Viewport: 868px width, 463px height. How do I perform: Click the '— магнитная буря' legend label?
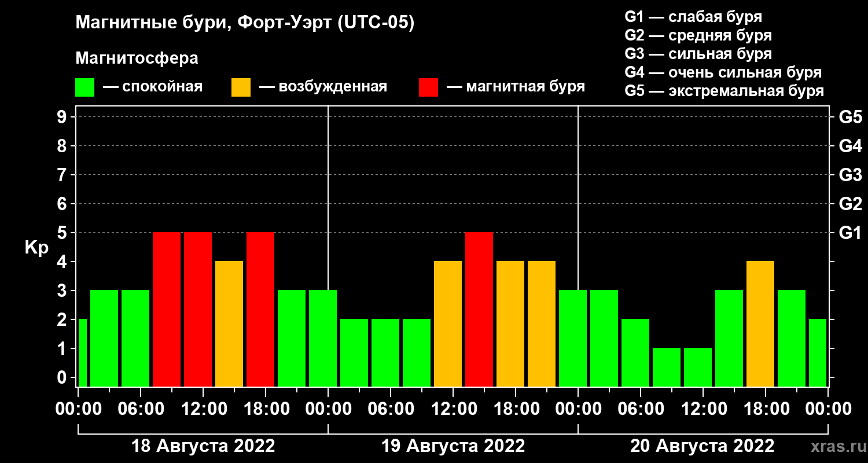pos(516,87)
